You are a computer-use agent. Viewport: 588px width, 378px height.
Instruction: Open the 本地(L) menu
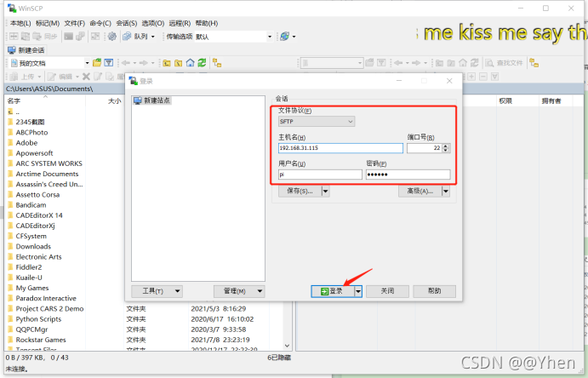[20, 23]
